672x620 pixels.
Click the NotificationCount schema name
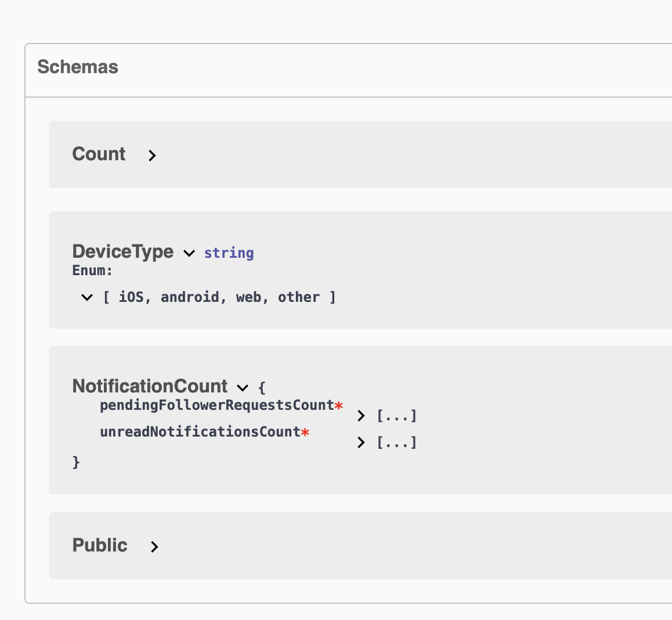(x=150, y=386)
